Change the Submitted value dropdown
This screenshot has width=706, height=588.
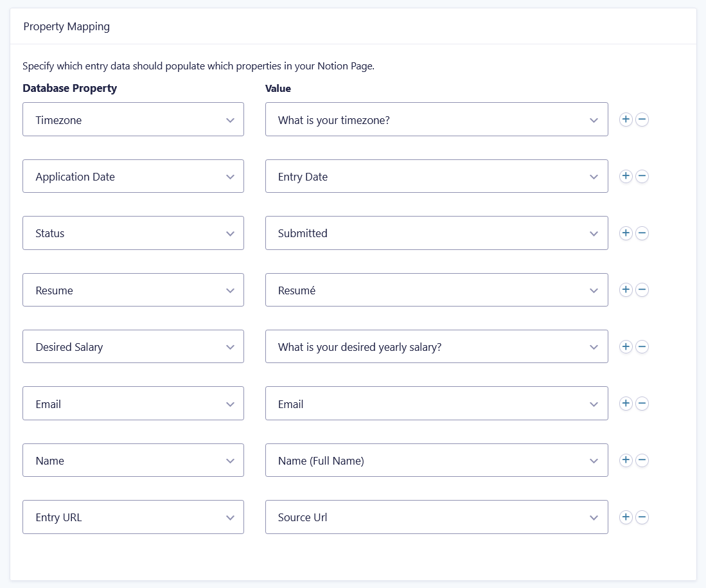click(437, 233)
